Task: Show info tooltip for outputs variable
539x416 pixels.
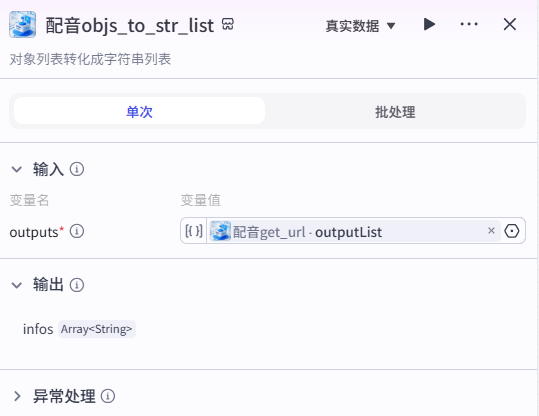Action: (x=77, y=231)
